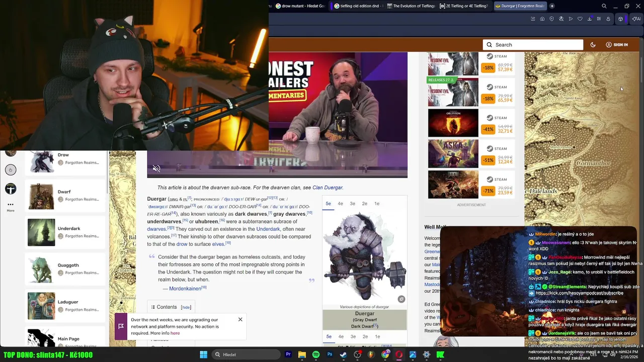The width and height of the screenshot is (644, 362).
Task: Click the Contents list icon
Action: coord(153,307)
